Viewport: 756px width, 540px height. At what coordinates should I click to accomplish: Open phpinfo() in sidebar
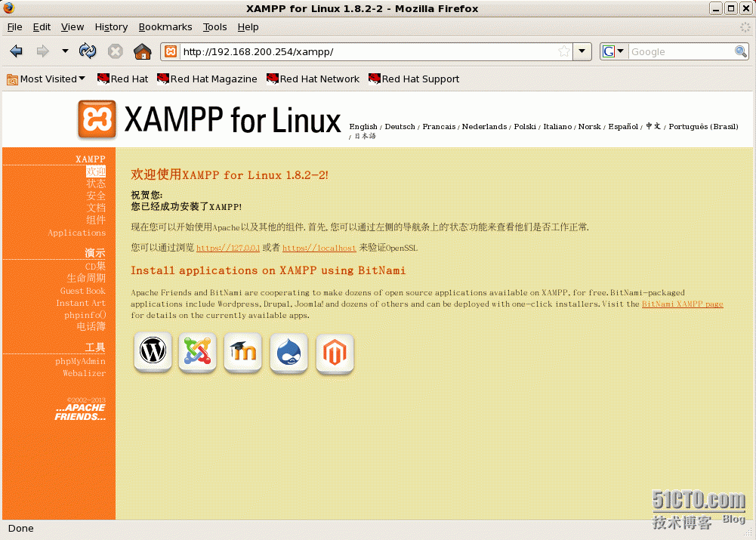(85, 315)
